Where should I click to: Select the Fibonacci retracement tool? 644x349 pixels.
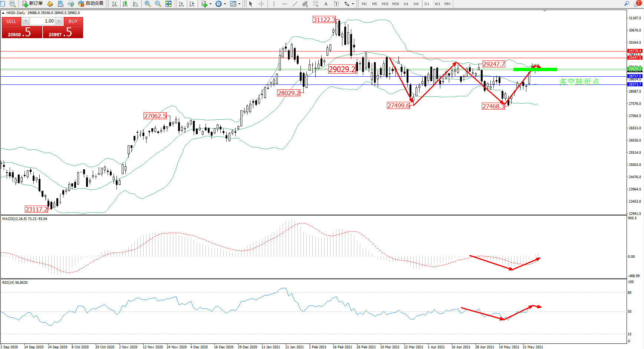click(x=315, y=4)
